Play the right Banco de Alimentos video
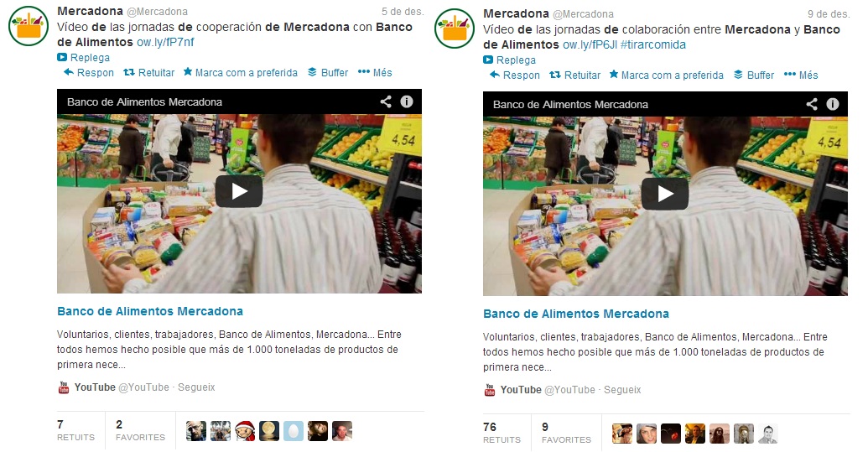This screenshot has width=868, height=452. point(665,194)
